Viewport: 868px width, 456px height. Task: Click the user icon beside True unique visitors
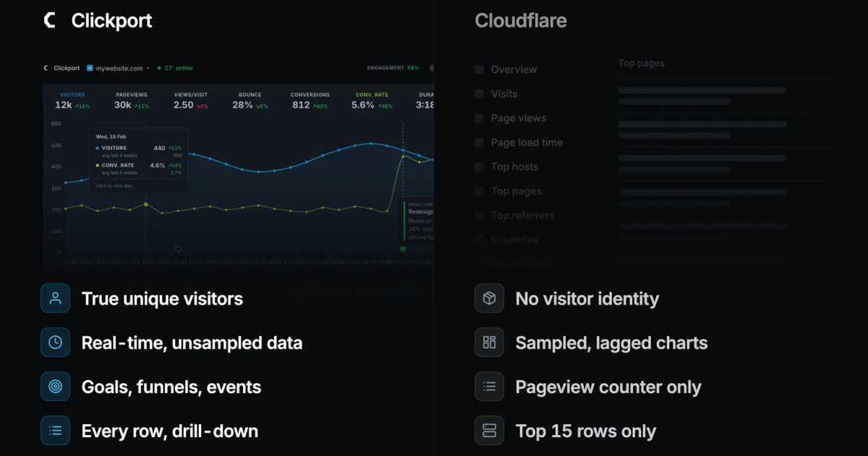tap(56, 298)
